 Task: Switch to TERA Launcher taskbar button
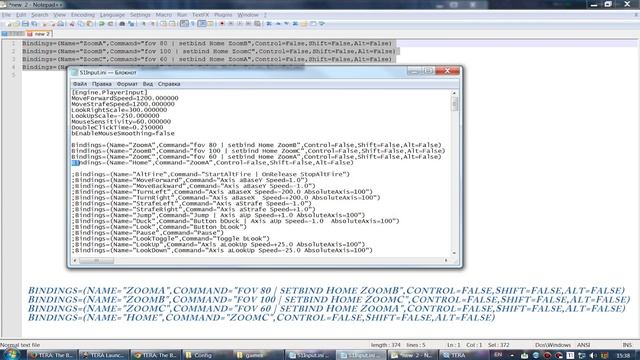click(103, 355)
